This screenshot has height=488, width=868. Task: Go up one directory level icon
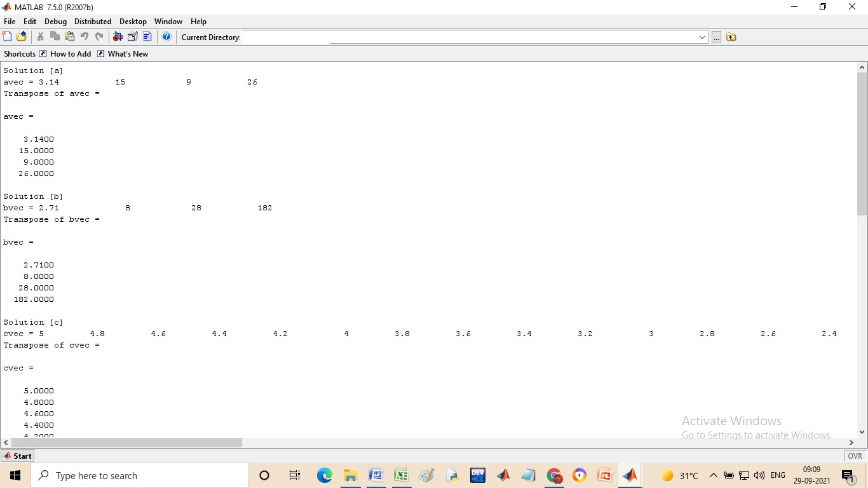click(731, 37)
